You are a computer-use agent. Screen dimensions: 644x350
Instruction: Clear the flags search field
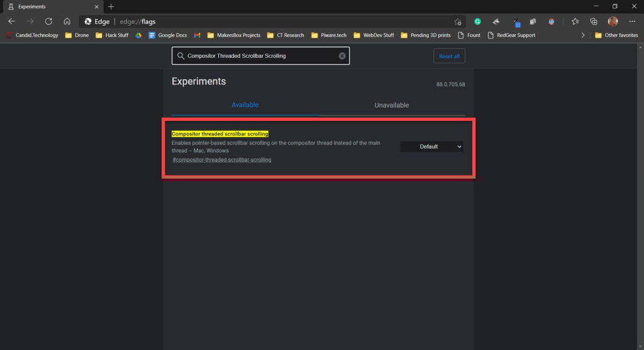[342, 56]
